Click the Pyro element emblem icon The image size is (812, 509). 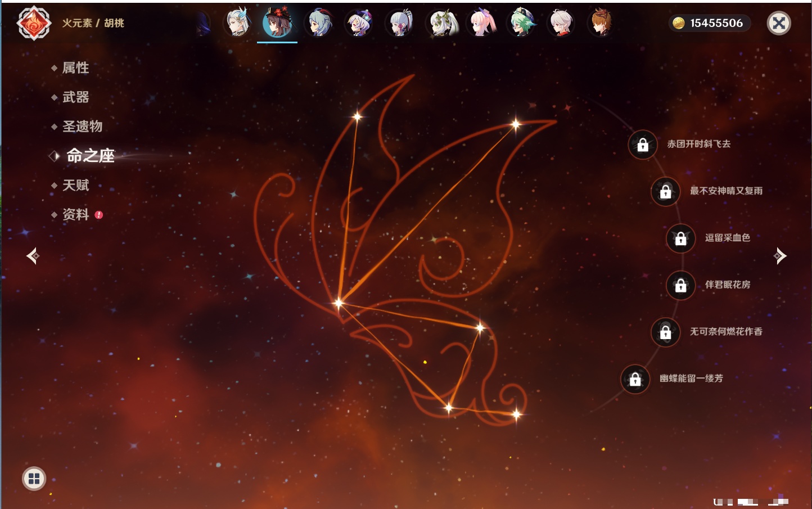click(34, 23)
